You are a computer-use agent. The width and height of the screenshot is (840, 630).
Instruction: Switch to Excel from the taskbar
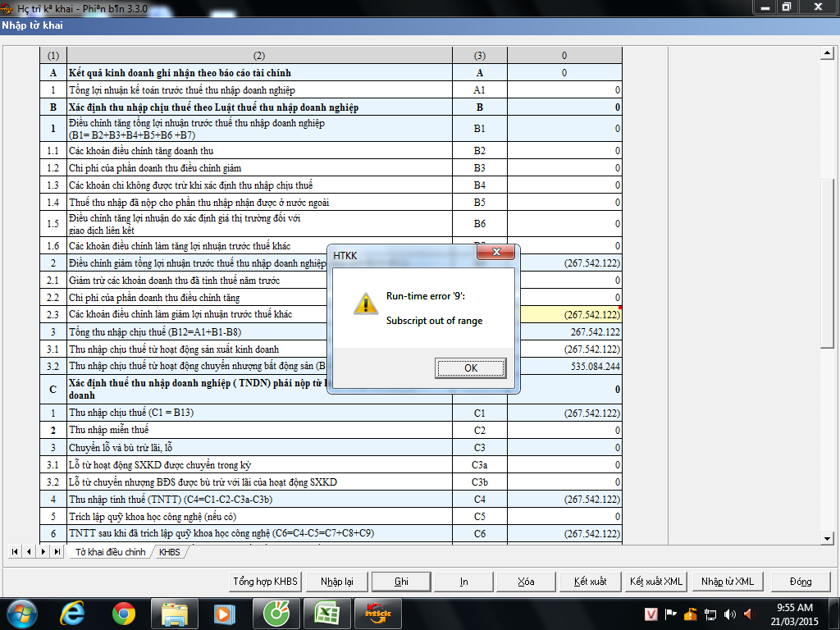[x=326, y=613]
